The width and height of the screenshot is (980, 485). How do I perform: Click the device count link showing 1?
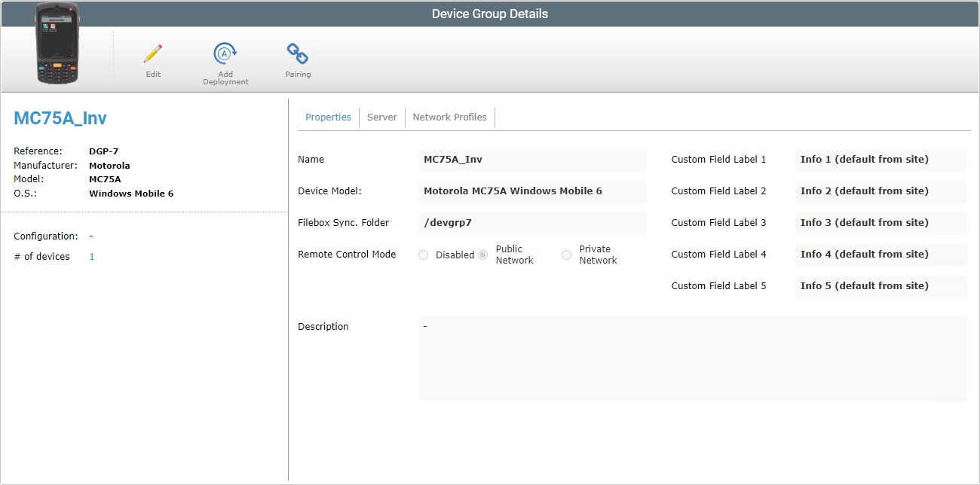click(91, 256)
